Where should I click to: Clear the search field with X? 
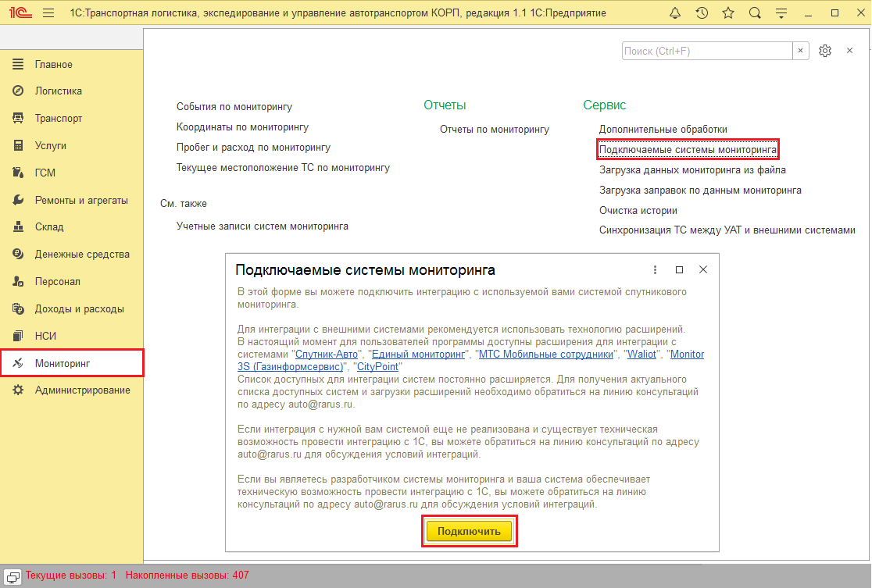(801, 51)
